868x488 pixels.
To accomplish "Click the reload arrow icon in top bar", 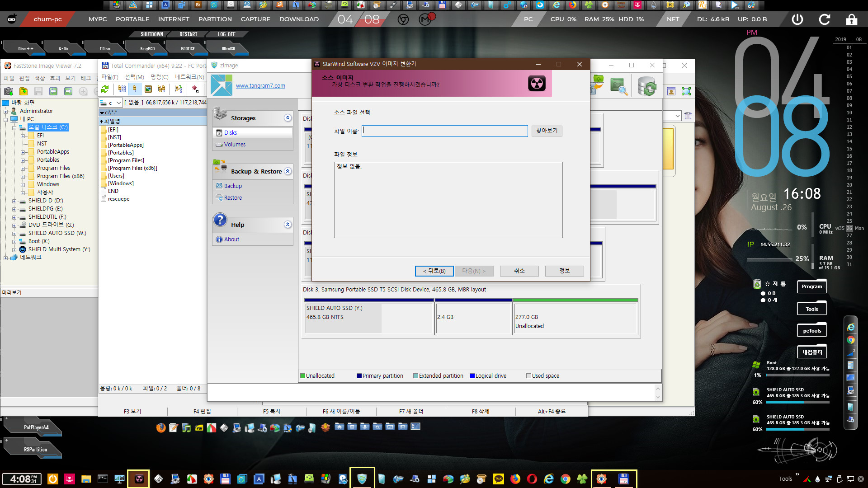I will click(825, 19).
